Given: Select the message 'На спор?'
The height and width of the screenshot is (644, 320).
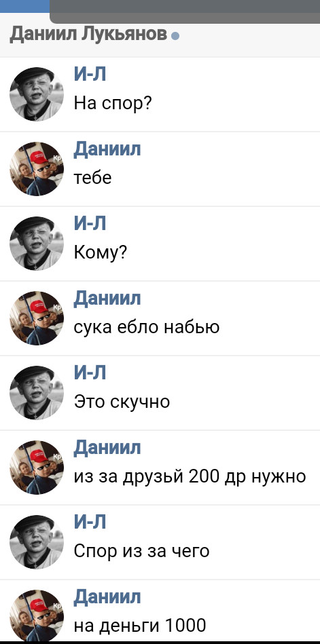Looking at the screenshot, I should (113, 103).
